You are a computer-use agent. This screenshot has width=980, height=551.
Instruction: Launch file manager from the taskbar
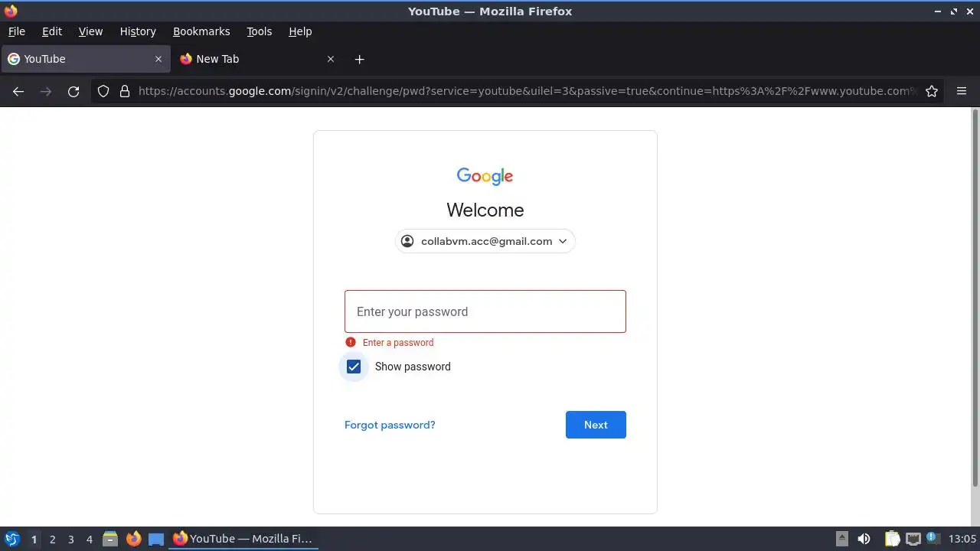(x=110, y=539)
